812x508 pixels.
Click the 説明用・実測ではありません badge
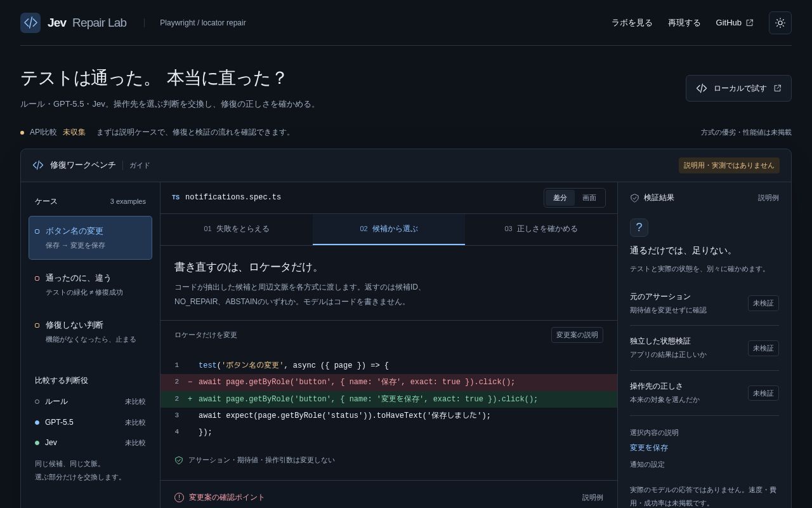coord(729,166)
